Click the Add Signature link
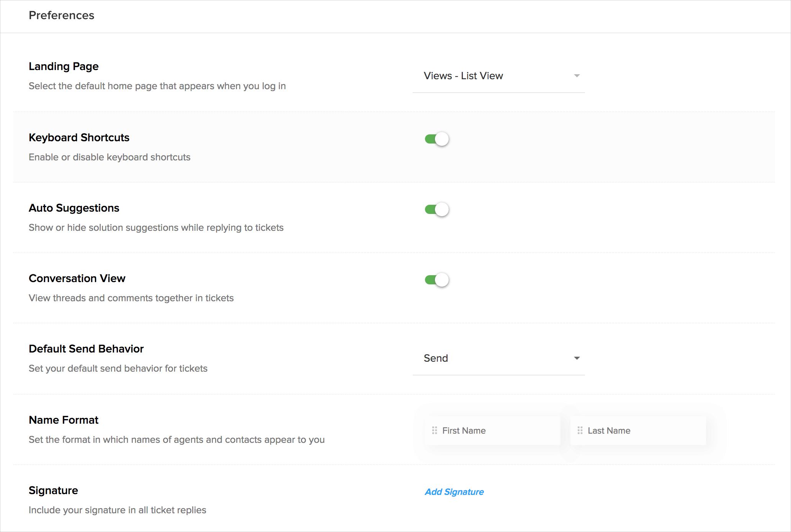This screenshot has width=791, height=532. [x=454, y=492]
